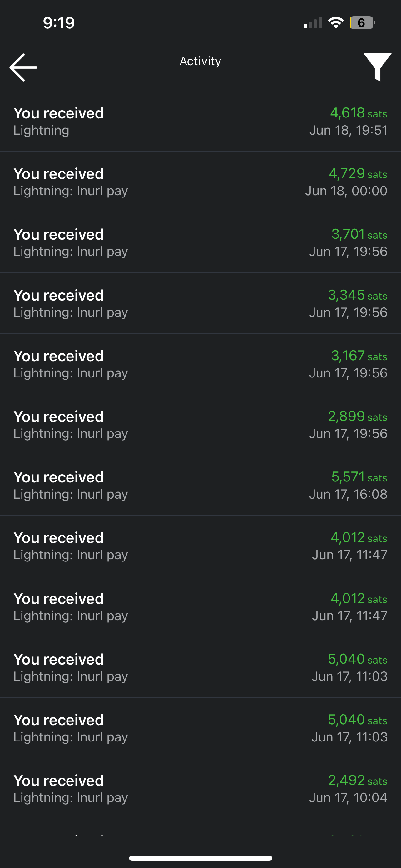The width and height of the screenshot is (401, 868).
Task: Tap the Activity screen title
Action: (200, 61)
